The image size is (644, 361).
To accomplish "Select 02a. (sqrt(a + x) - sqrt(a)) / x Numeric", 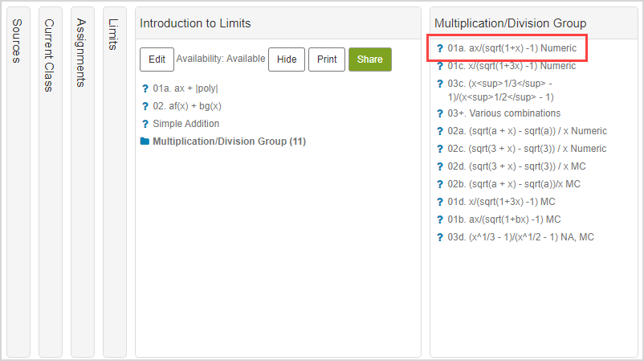I will point(527,131).
